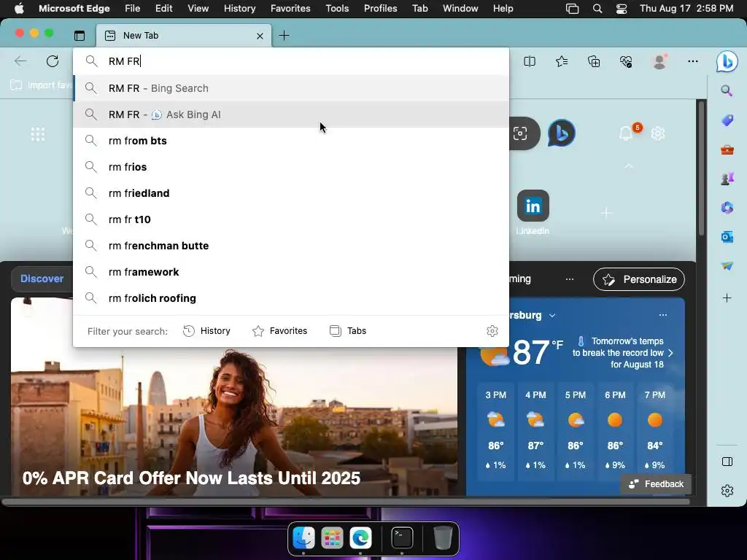Add a new quick link tile
Screen dimensions: 747x560
coord(606,213)
